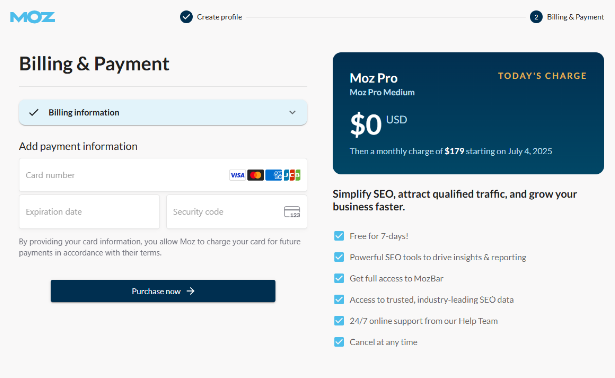Click the 'TODAY'S CHARGE' label
This screenshot has width=615, height=378.
[542, 76]
